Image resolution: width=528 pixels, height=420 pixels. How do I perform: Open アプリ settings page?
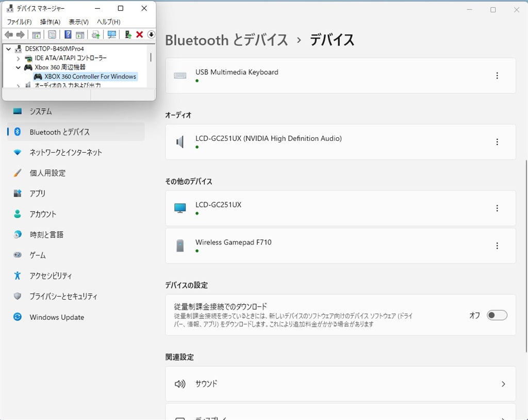point(76,193)
